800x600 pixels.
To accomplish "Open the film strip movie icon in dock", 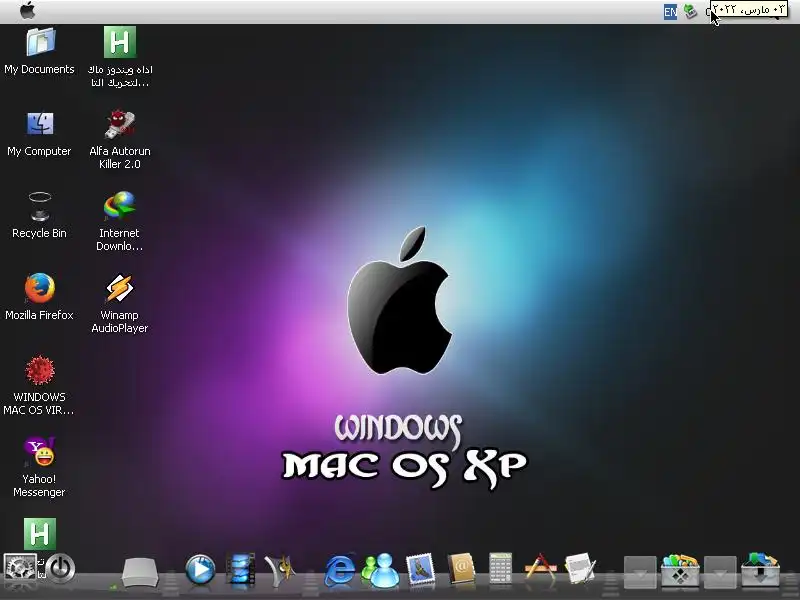I will (240, 569).
